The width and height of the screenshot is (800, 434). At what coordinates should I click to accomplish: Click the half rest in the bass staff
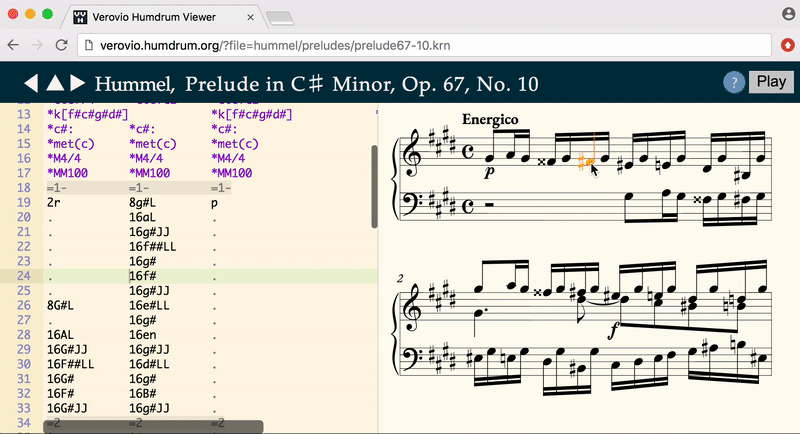(x=489, y=205)
